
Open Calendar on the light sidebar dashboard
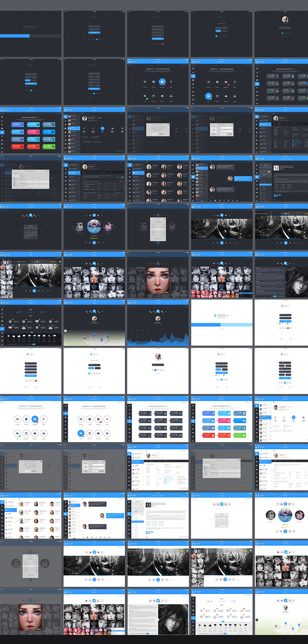click(90, 433)
